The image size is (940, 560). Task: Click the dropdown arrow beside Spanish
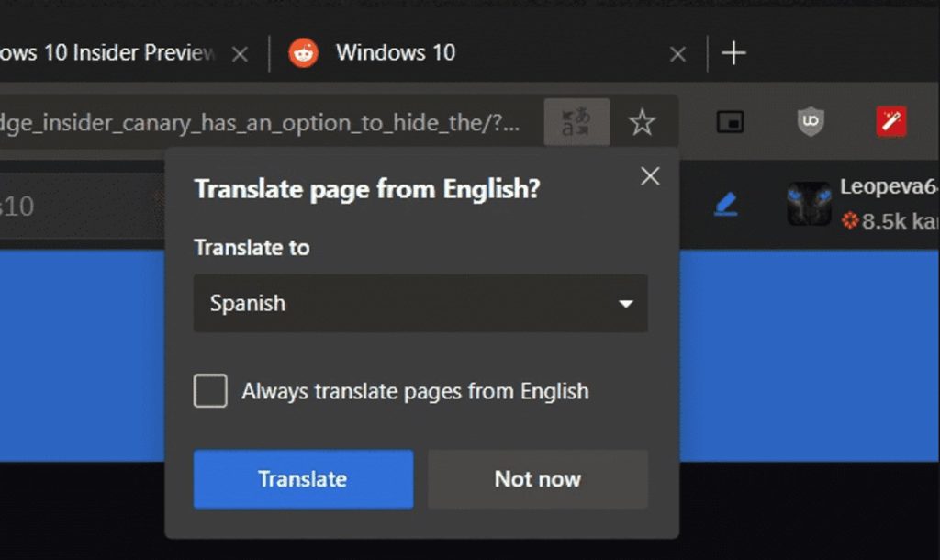(626, 304)
